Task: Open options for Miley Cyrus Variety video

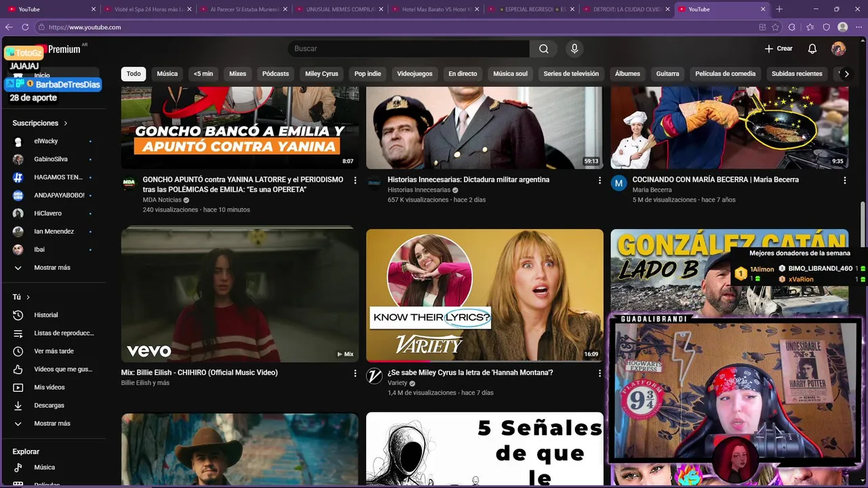Action: point(599,373)
